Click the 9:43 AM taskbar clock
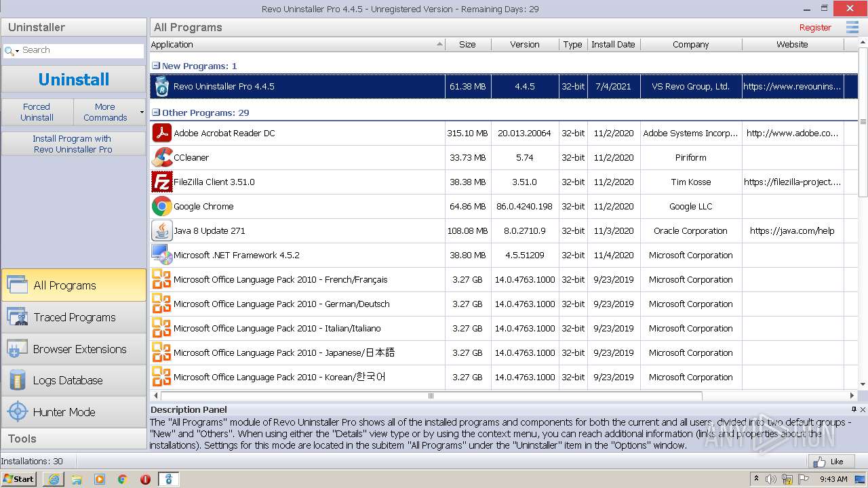 coord(833,479)
